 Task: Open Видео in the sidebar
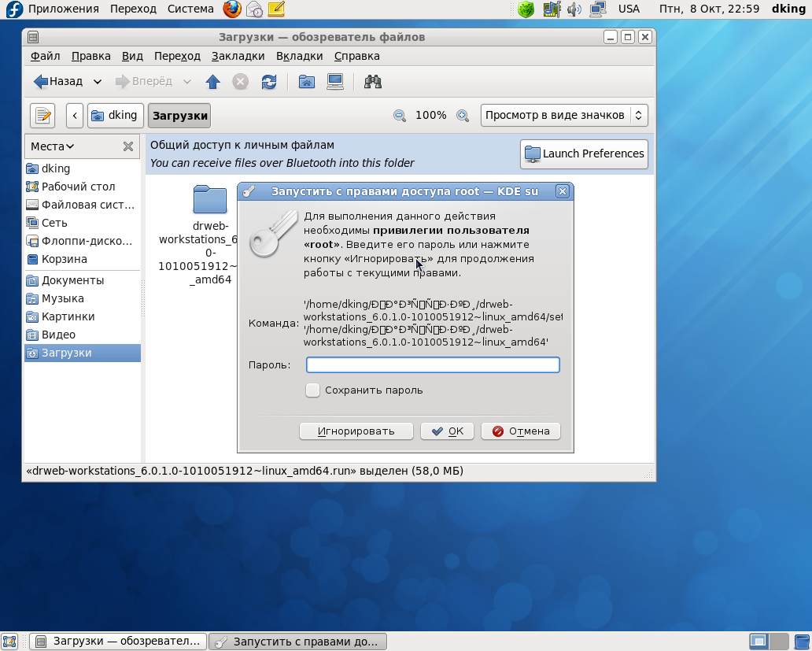[83, 335]
